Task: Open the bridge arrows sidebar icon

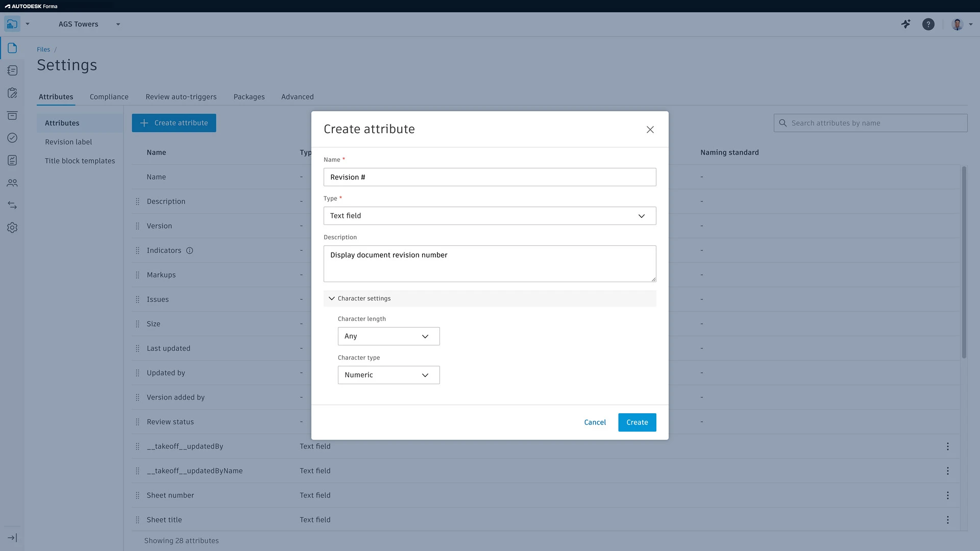Action: [x=12, y=205]
